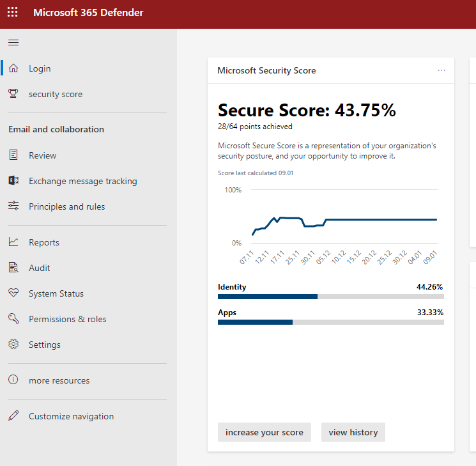Click the Principles and rules sliders icon

point(13,206)
